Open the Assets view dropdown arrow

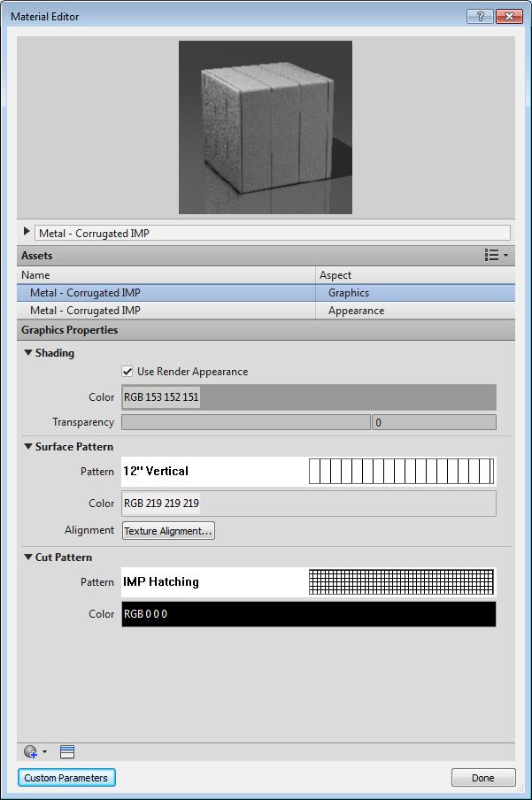tap(505, 255)
